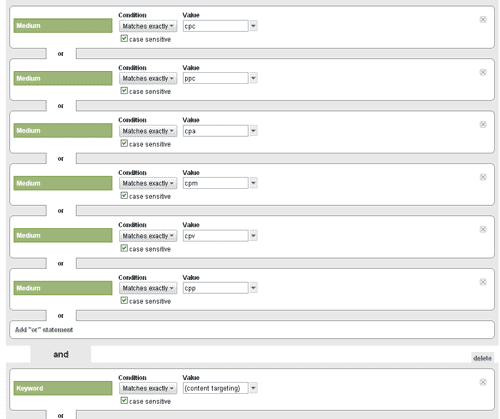Toggle case sensitive for cpa condition
This screenshot has height=419, width=500.
124,143
